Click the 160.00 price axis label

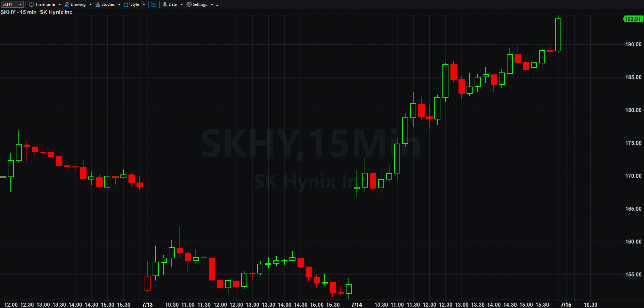[633, 242]
